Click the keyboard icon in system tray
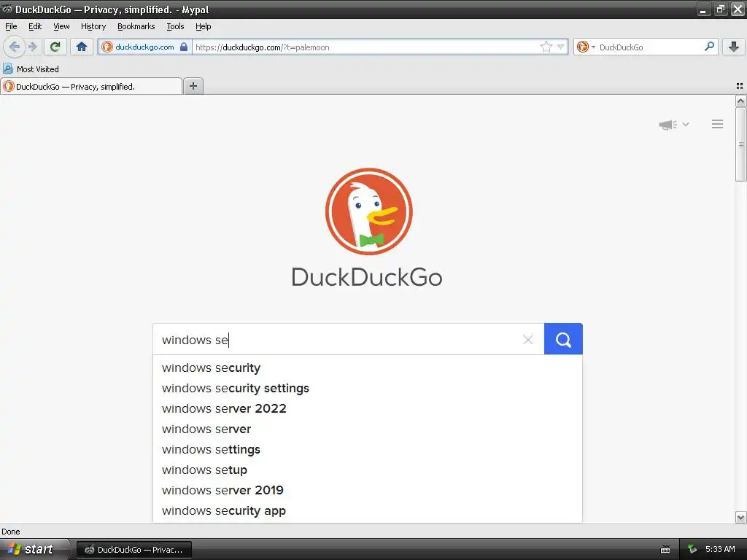This screenshot has width=747, height=560. tap(665, 550)
